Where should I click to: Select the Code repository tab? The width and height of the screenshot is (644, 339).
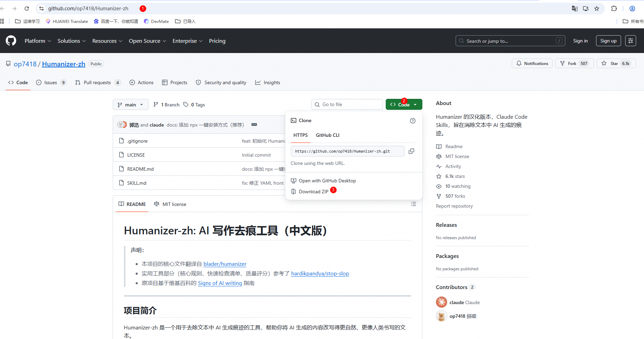(18, 82)
